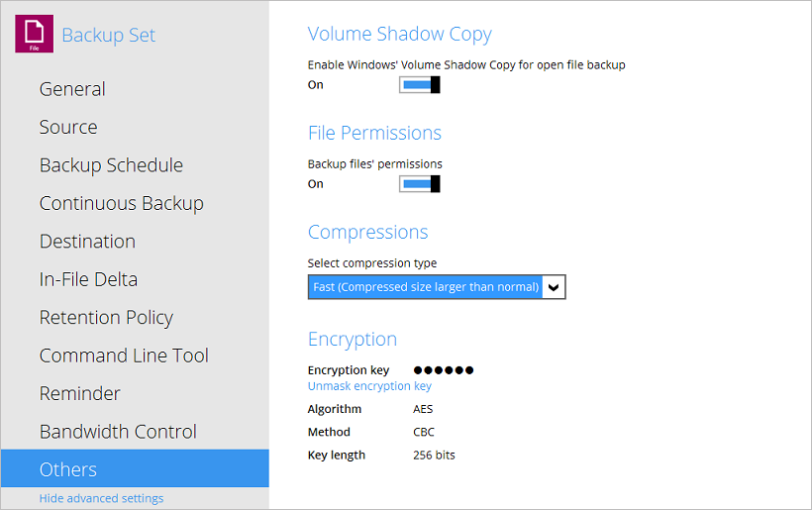This screenshot has width=812, height=510.
Task: Toggle Backup files' permissions switch
Action: coord(419,184)
